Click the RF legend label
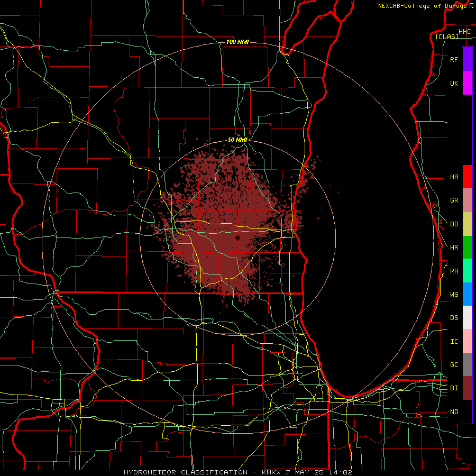The width and height of the screenshot is (476, 476). [x=454, y=60]
